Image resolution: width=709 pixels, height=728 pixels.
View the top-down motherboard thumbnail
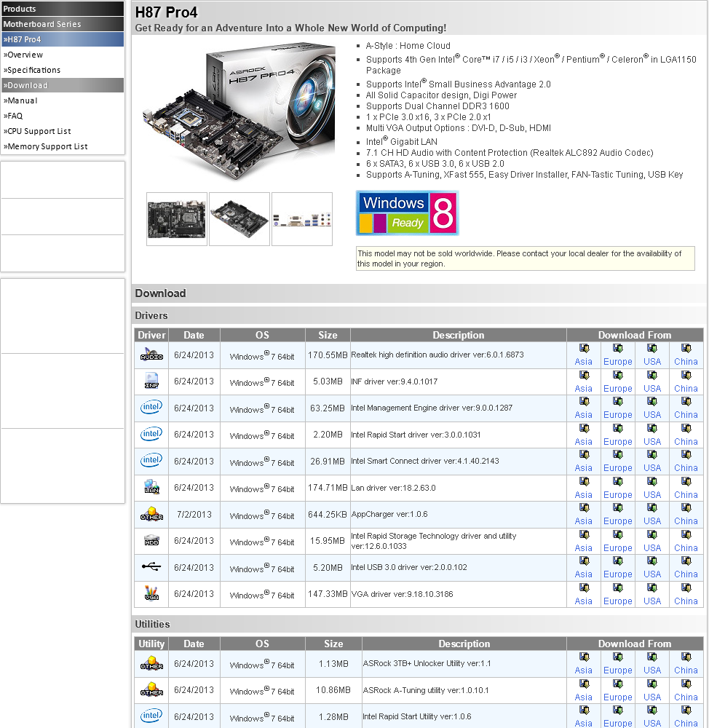177,219
